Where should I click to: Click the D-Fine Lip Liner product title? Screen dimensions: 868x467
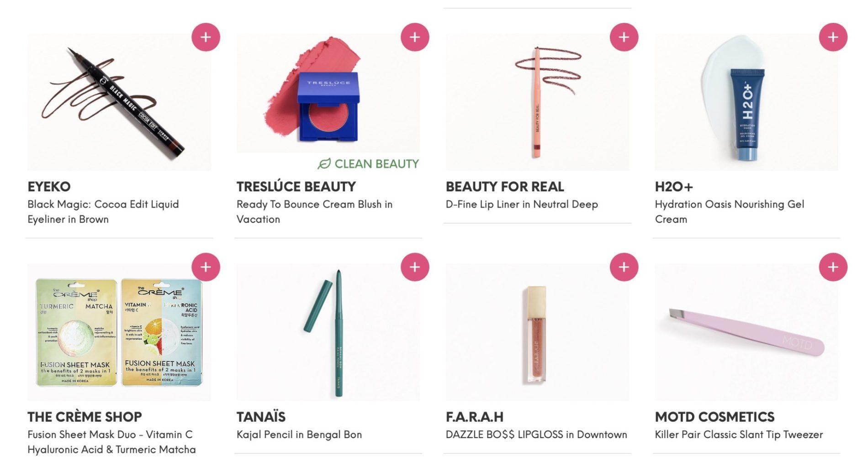[521, 205]
